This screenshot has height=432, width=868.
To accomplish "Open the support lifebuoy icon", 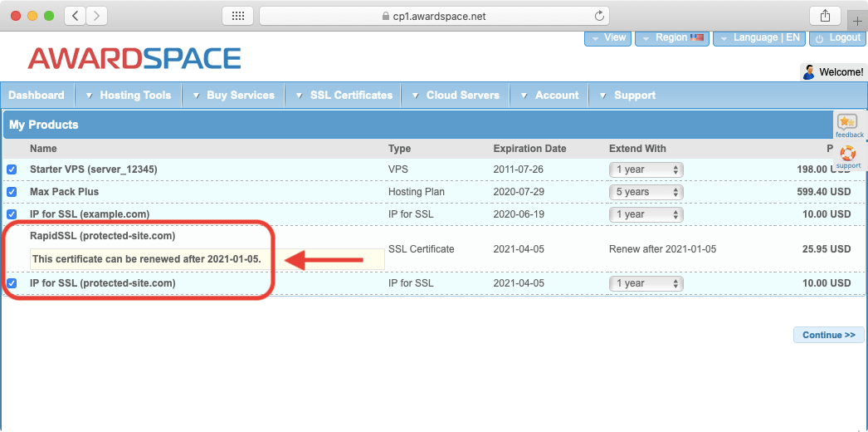I will (x=848, y=155).
